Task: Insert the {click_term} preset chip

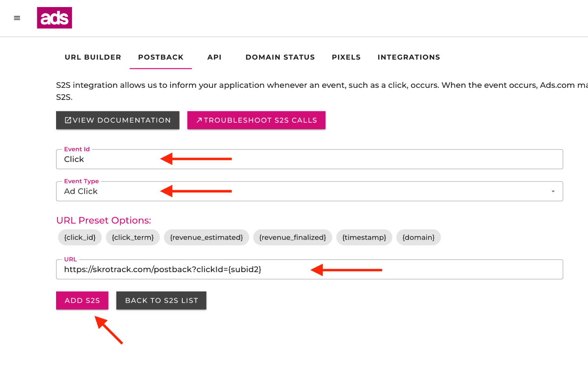Action: 133,237
